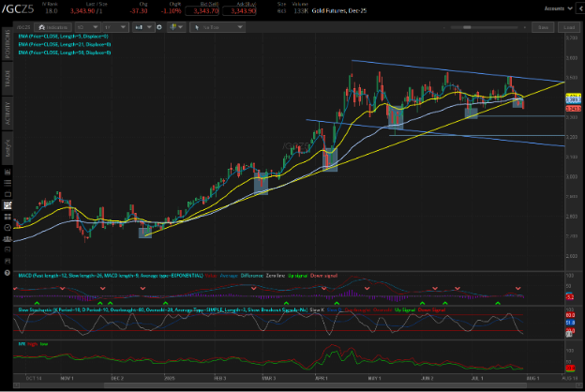Click the -37.30 change value
Image resolution: width=585 pixels, height=392 pixels.
pos(139,11)
